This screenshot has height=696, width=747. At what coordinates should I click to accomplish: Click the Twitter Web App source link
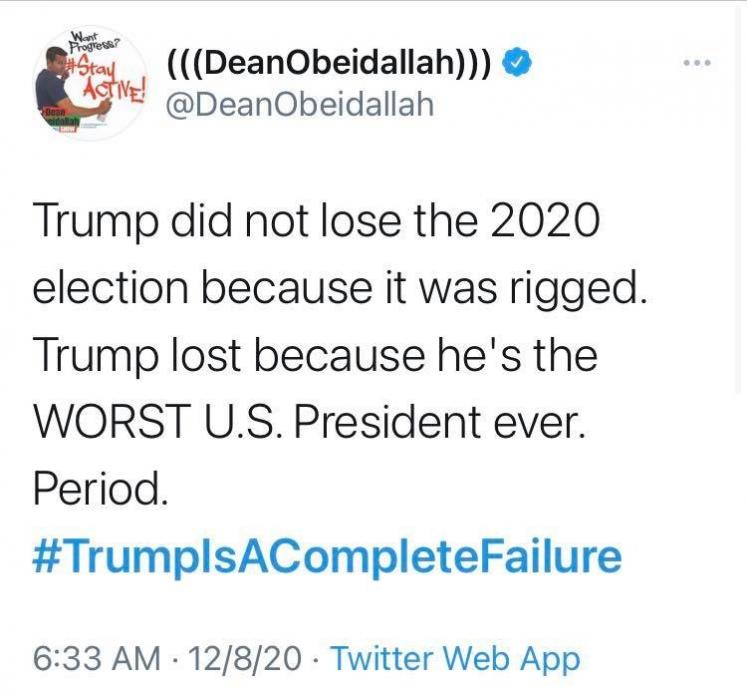(x=455, y=659)
